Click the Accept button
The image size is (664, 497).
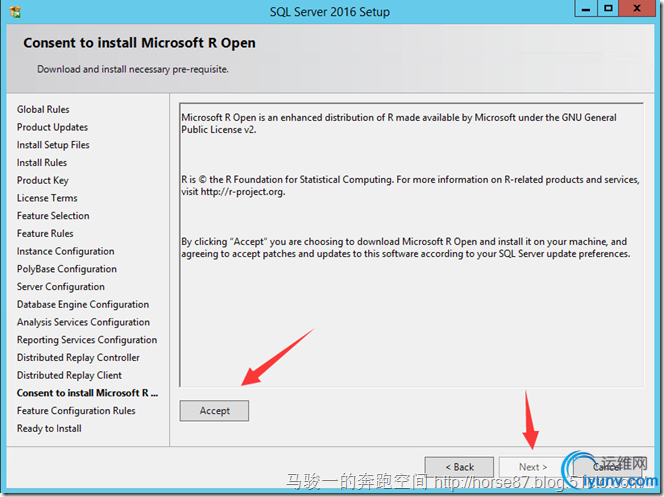point(214,411)
